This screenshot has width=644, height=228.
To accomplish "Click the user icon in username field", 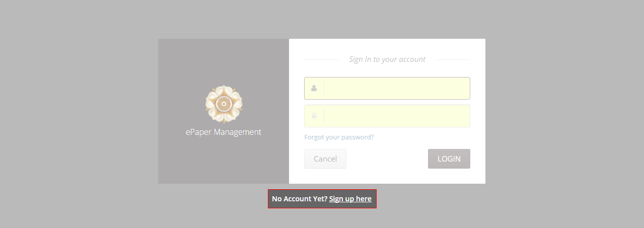I will (314, 89).
